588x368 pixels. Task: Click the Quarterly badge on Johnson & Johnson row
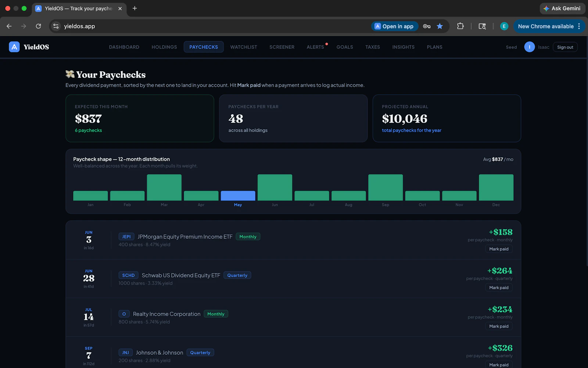click(200, 353)
